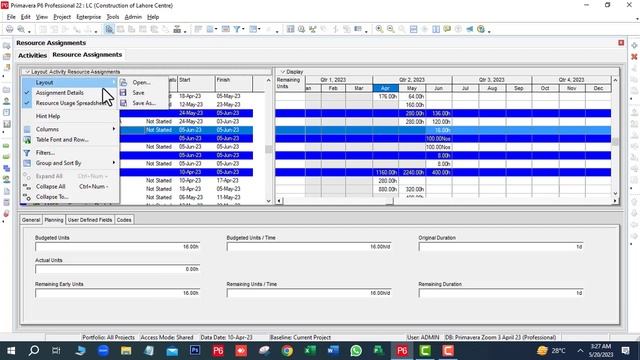640x360 pixels.
Task: Expand the Columns submenu
Action: pos(70,129)
